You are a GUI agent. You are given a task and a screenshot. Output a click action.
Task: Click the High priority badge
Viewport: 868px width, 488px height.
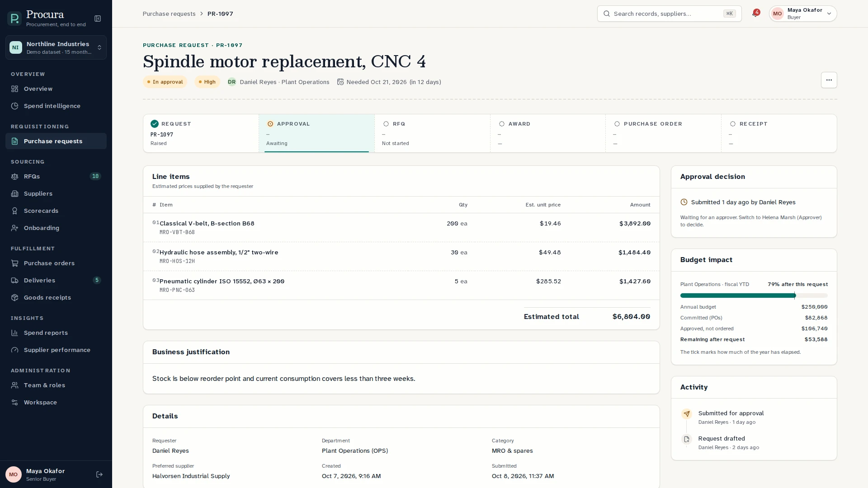[x=207, y=82]
